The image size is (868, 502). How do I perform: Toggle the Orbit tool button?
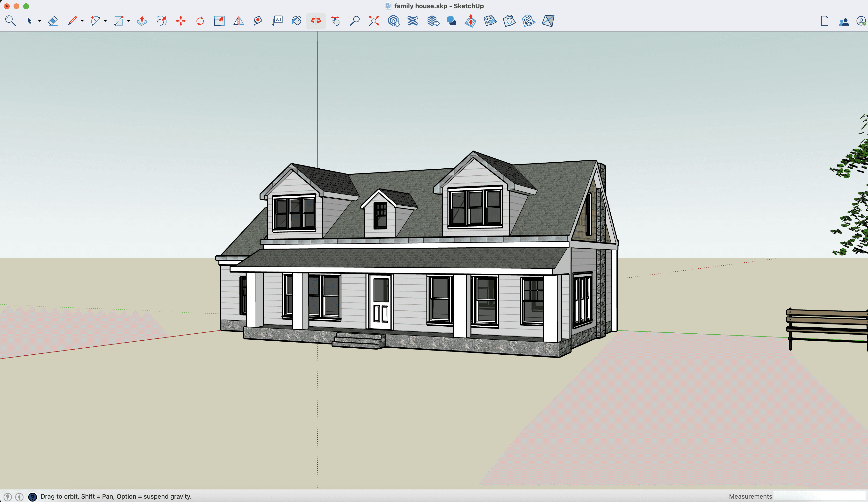point(316,21)
